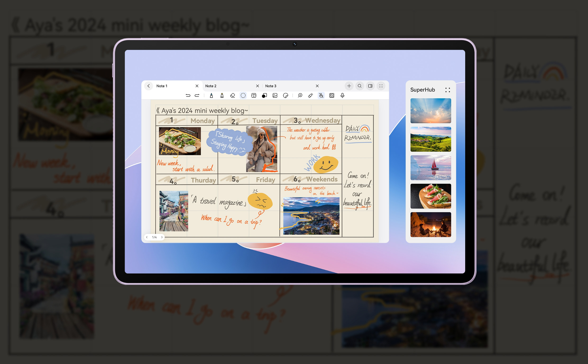Viewport: 588px width, 364px height.
Task: Open the zoom search control
Action: coord(359,86)
